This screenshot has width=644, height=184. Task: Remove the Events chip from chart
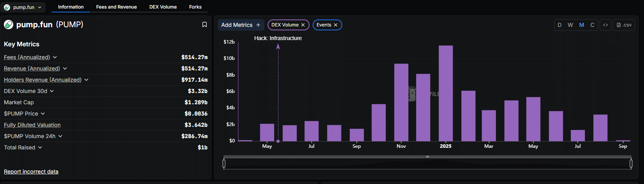click(336, 25)
